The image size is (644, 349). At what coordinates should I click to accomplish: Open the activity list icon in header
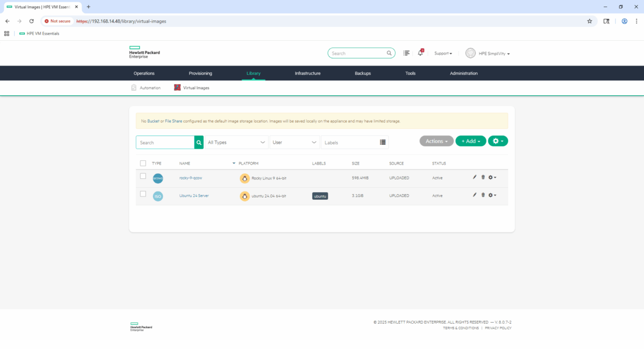(406, 53)
